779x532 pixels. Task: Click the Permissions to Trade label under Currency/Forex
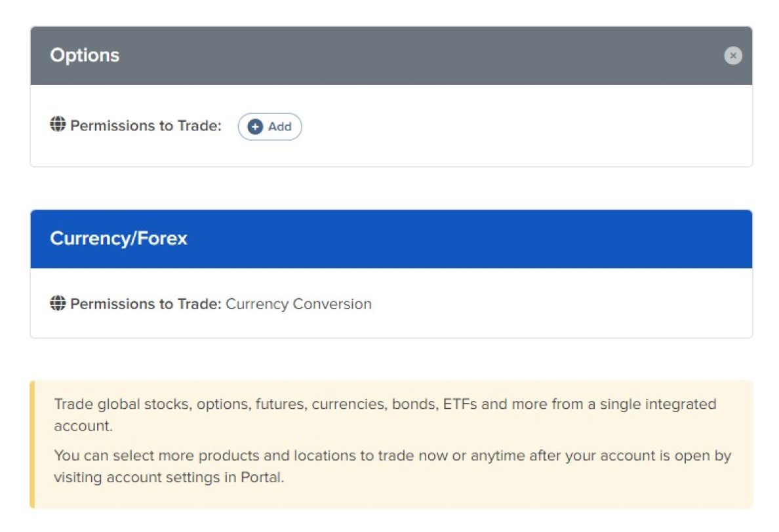pyautogui.click(x=146, y=304)
